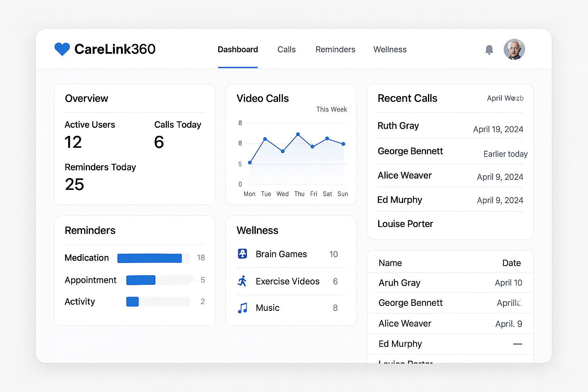Click the Brain Games icon
Viewport: 588px width, 392px height.
[242, 254]
